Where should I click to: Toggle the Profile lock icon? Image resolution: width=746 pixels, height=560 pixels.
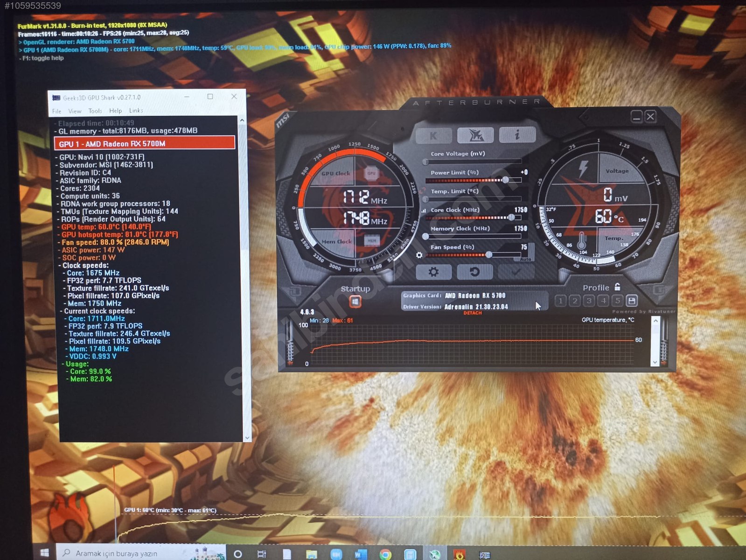[617, 287]
